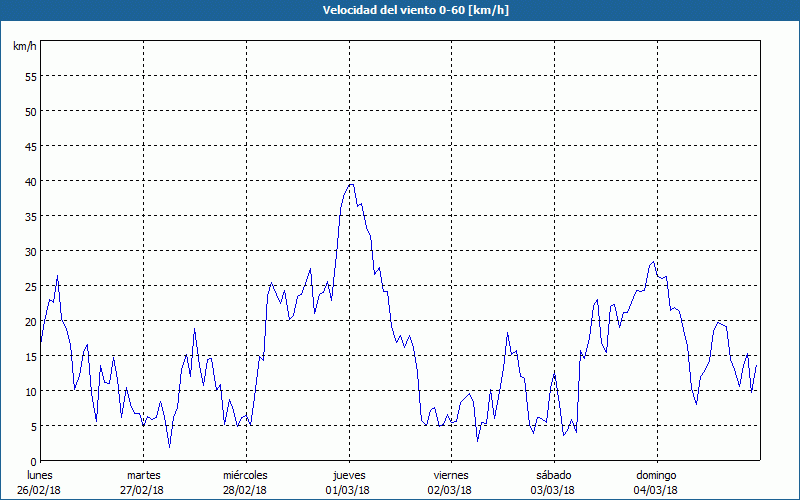
Task: Select the martes 27/02/18 date label
Action: point(143,482)
